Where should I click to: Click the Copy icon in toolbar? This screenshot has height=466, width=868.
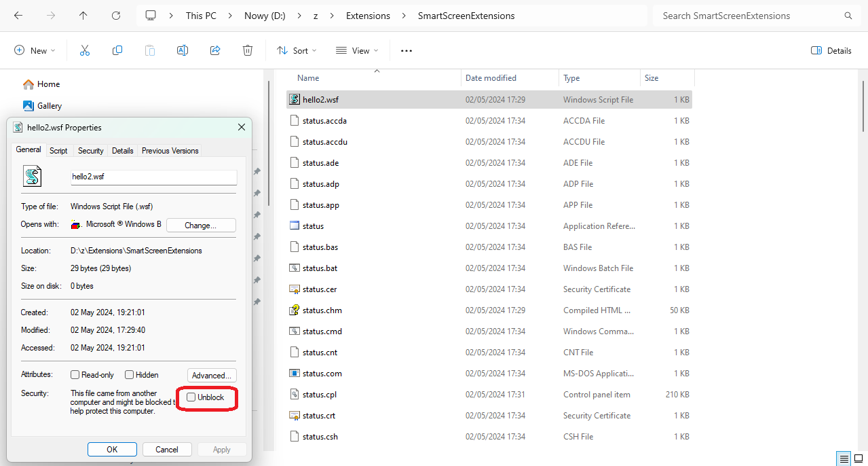click(117, 50)
